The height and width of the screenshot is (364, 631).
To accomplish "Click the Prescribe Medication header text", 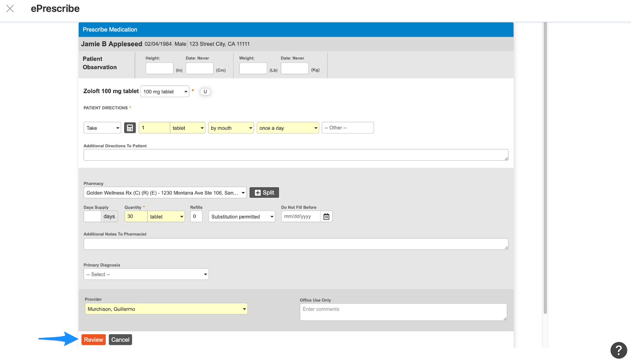I will click(x=110, y=30).
